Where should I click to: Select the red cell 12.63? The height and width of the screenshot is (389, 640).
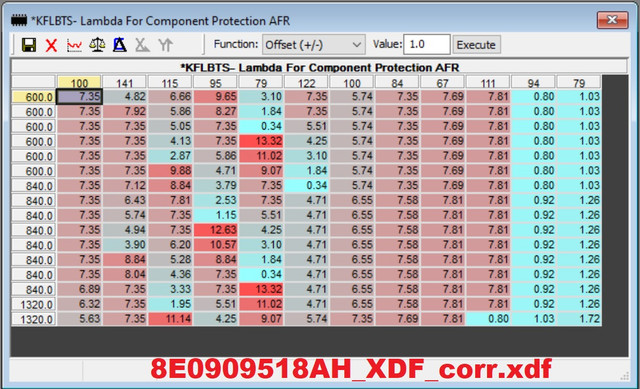215,230
